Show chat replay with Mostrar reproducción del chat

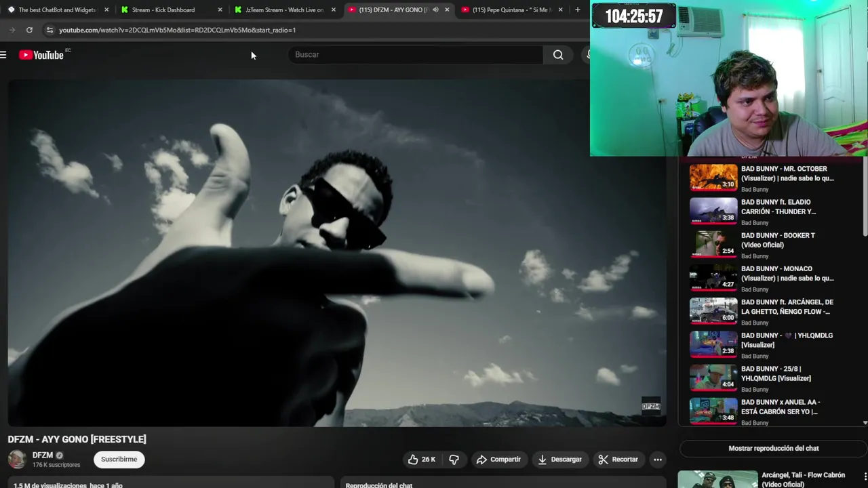coord(773,449)
